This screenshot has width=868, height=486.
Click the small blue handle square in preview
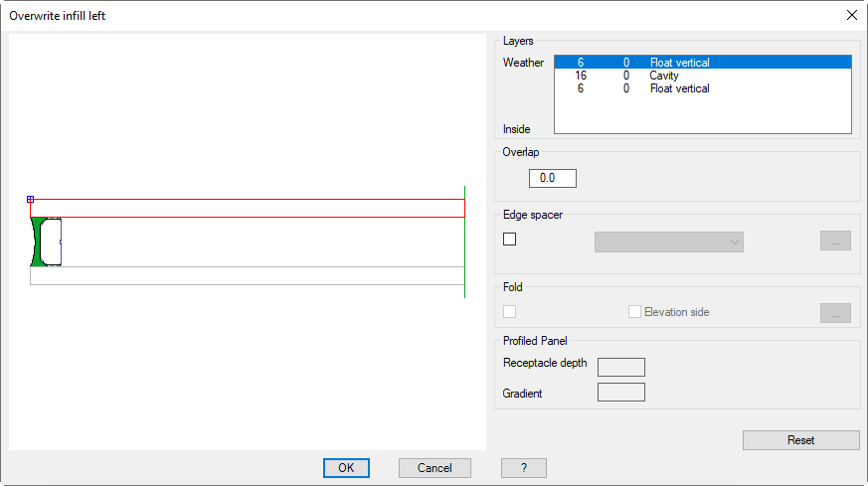tap(30, 200)
